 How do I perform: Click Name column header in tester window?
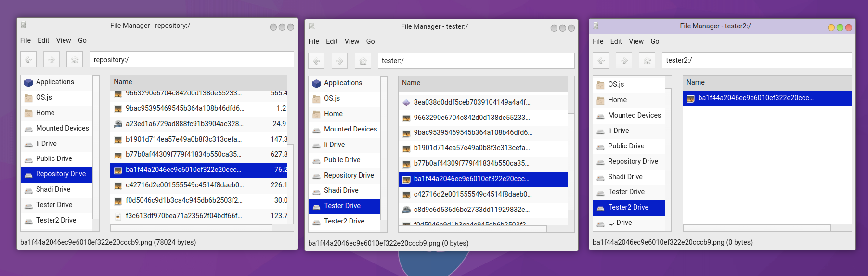[x=483, y=83]
